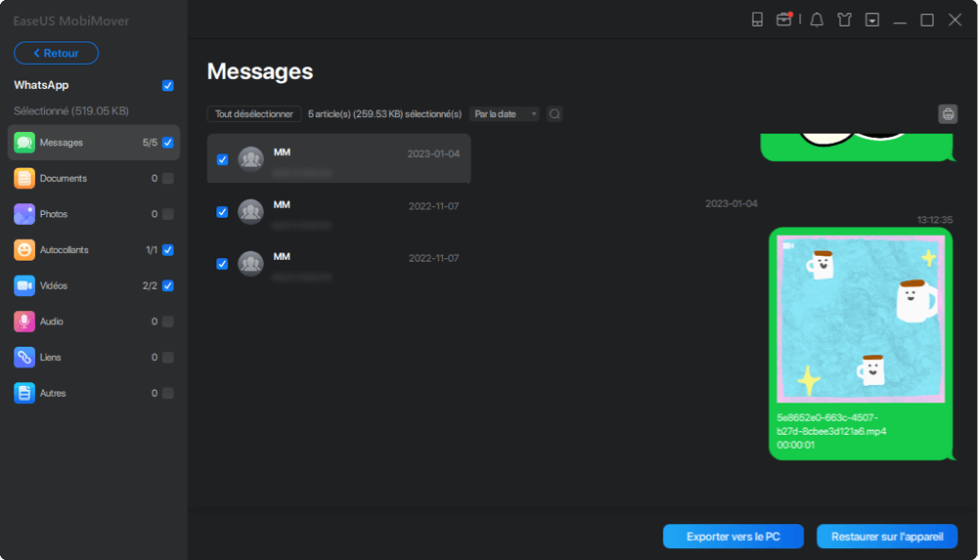
Task: Open the title bar dropdown menu icon
Action: 872,20
